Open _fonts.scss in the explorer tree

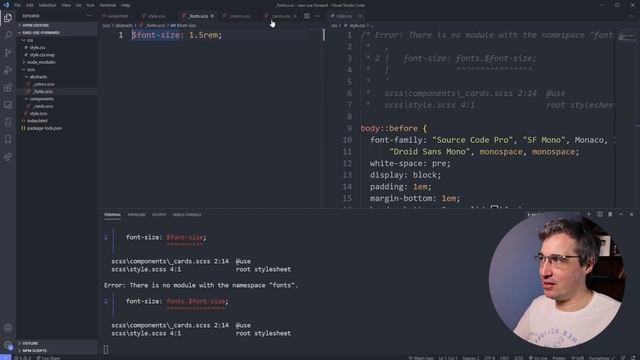(x=57, y=91)
